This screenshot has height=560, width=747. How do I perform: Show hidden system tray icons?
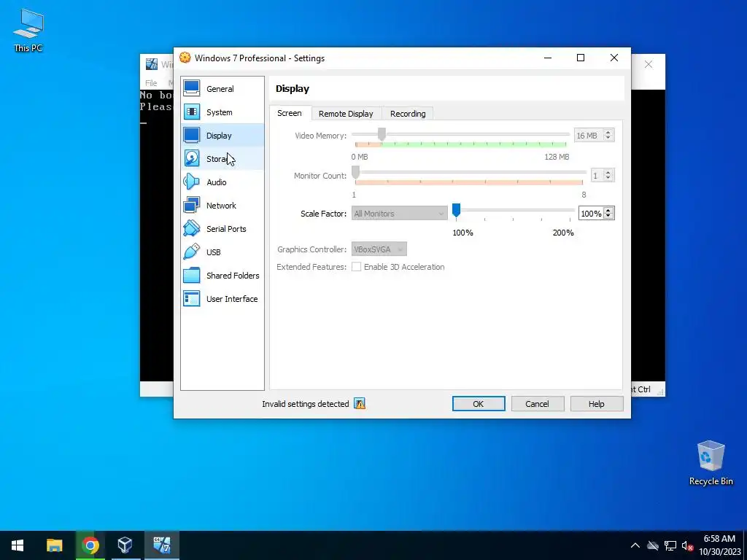click(x=635, y=545)
